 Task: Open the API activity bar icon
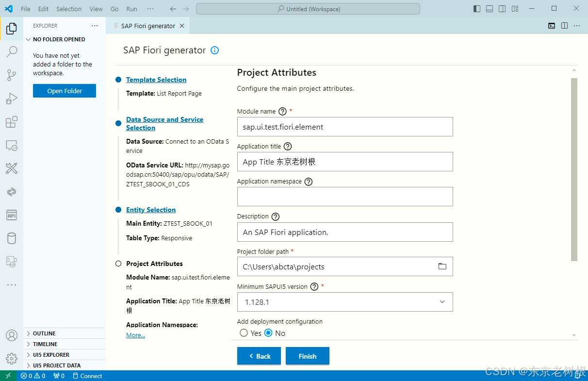pyautogui.click(x=12, y=215)
